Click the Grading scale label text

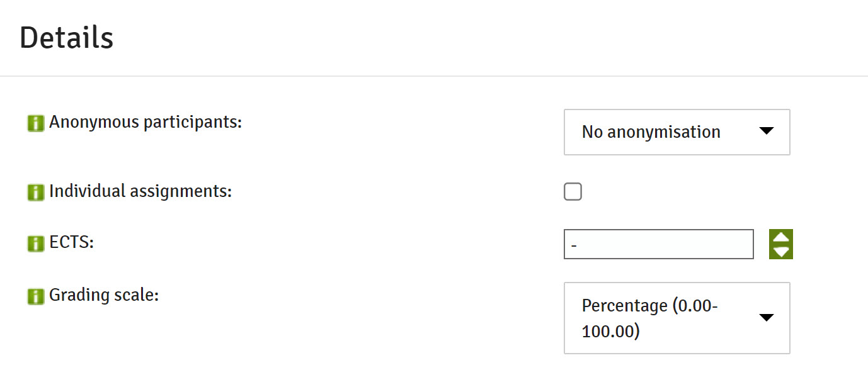pyautogui.click(x=104, y=294)
